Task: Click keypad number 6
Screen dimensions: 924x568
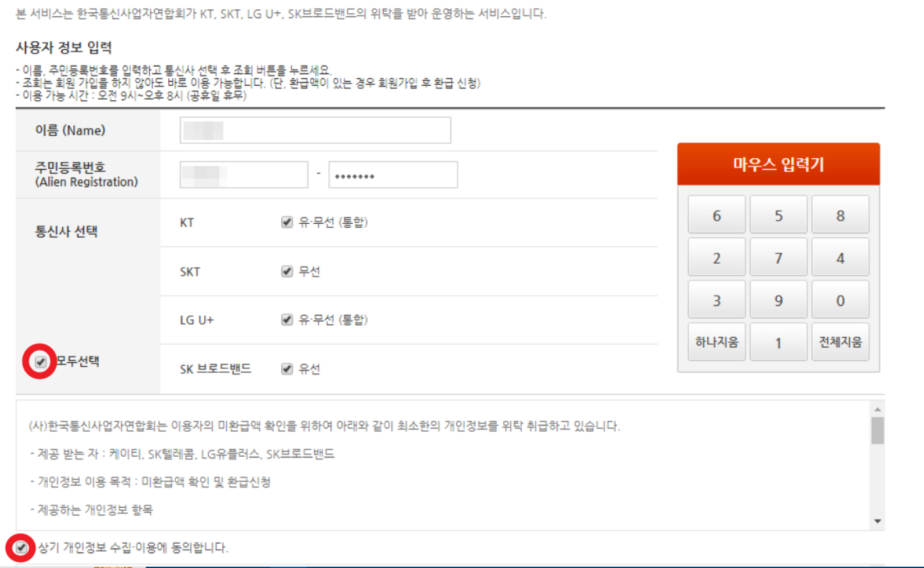Action: click(717, 215)
